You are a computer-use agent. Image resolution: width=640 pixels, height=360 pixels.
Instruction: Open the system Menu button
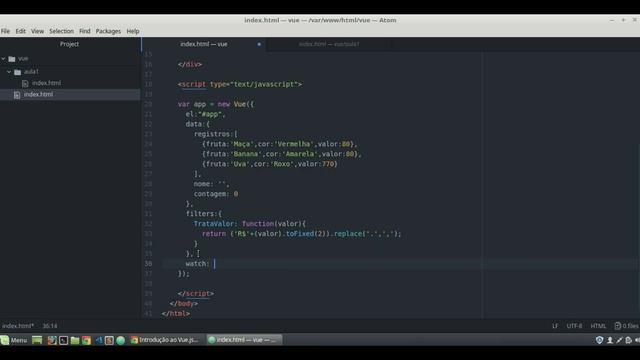click(14, 340)
